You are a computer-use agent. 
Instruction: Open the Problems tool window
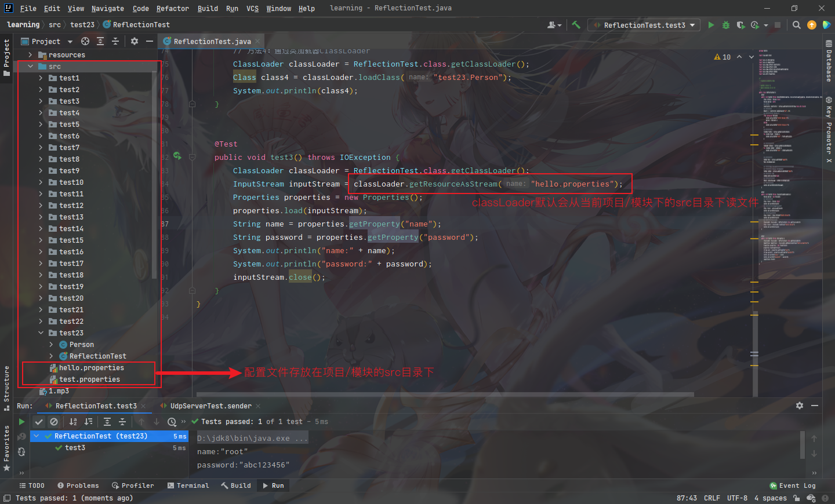[78, 485]
